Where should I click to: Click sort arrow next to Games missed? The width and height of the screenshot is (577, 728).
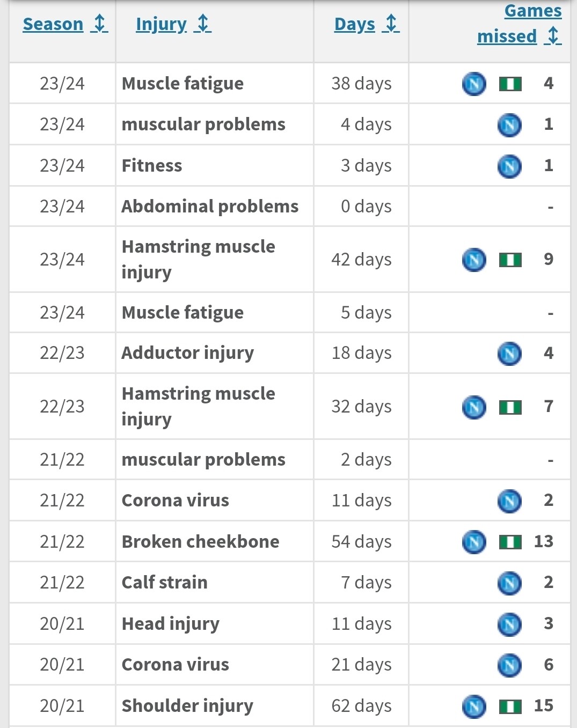553,36
